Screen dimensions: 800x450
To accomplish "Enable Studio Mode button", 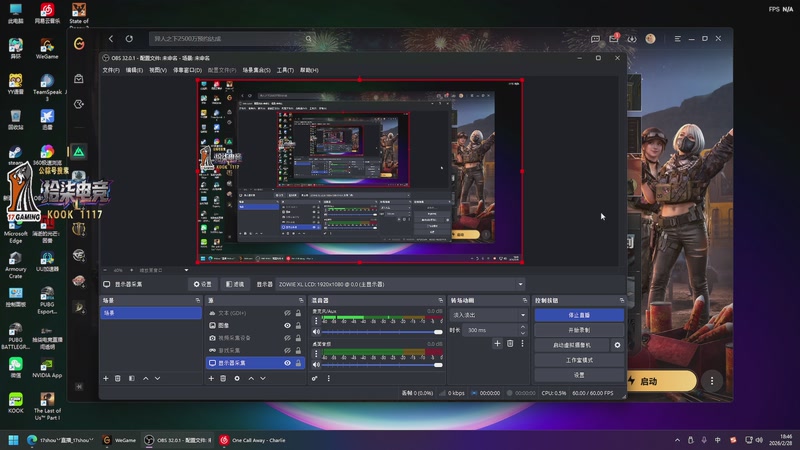I will tap(579, 360).
